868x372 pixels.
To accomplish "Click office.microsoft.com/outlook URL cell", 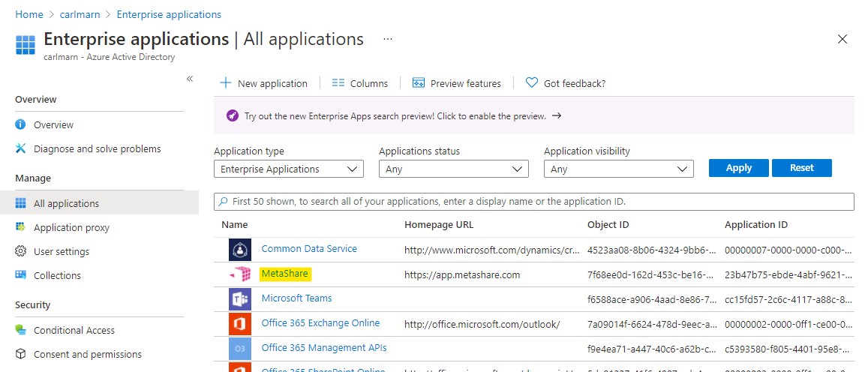I will point(482,324).
